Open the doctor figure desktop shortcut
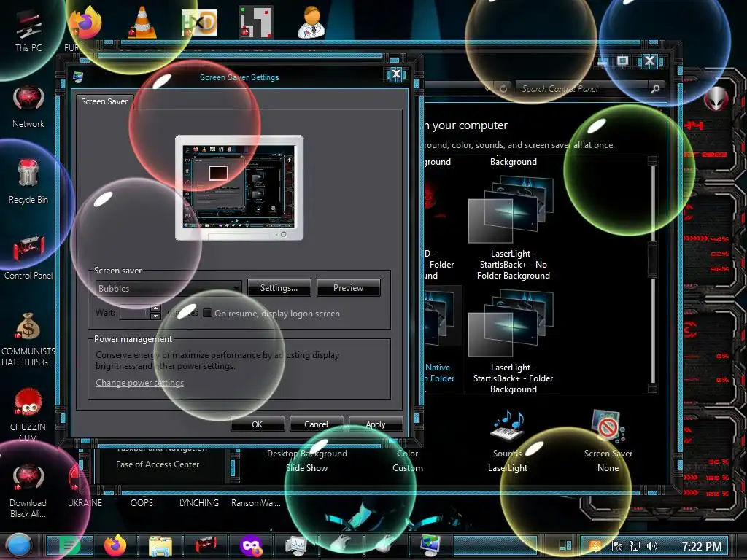 tap(312, 22)
